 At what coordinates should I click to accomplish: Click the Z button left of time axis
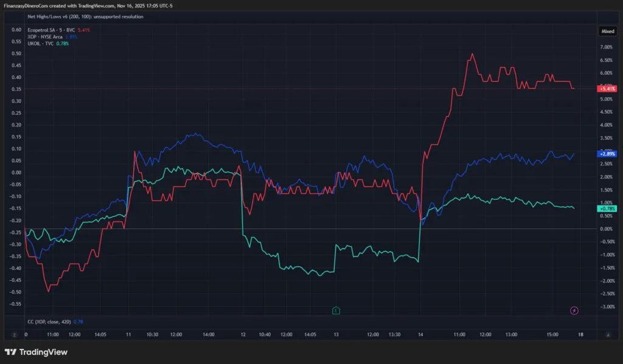(x=14, y=334)
